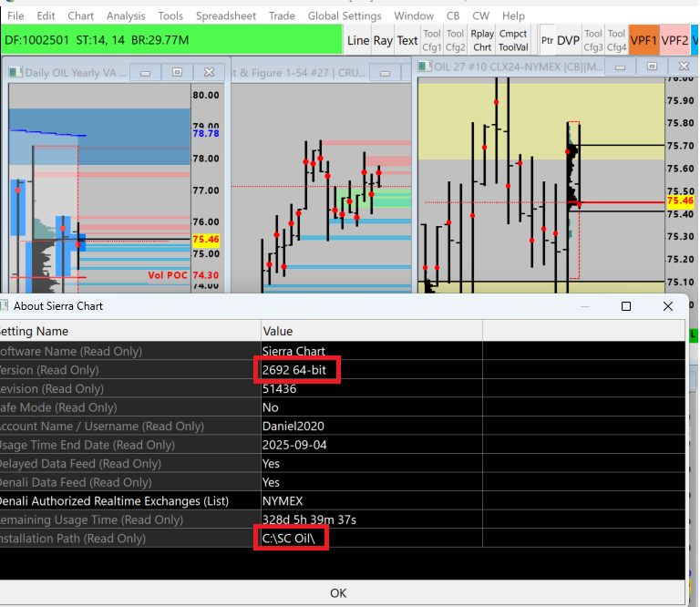Open the Chart menu

click(81, 16)
